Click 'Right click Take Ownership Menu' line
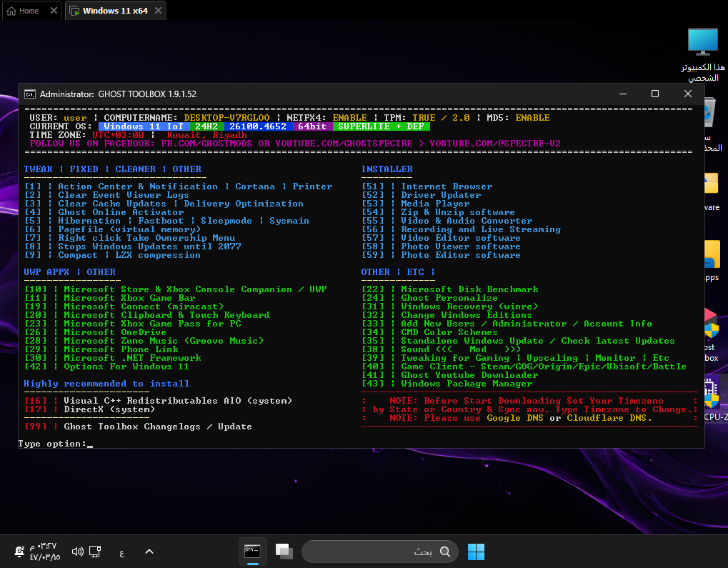The image size is (728, 568). click(130, 238)
